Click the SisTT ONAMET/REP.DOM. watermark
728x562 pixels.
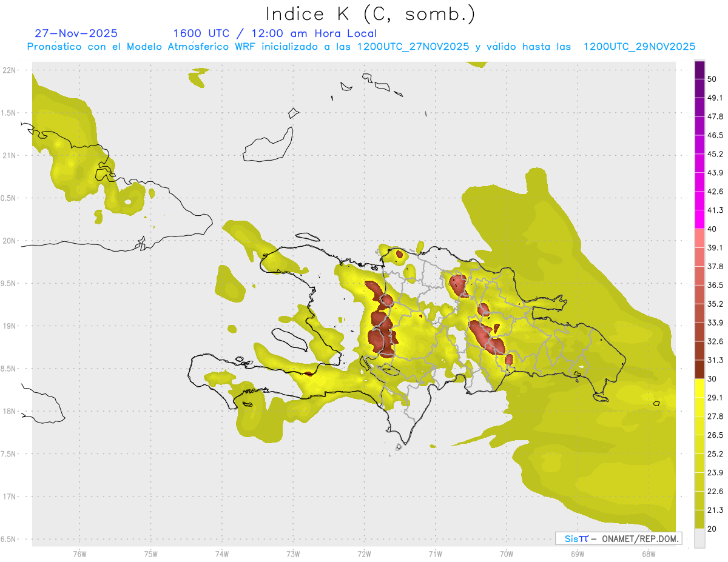click(618, 538)
